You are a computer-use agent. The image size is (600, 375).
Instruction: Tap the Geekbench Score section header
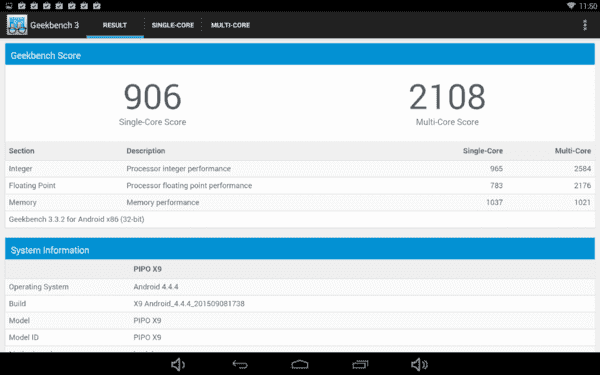tap(300, 54)
